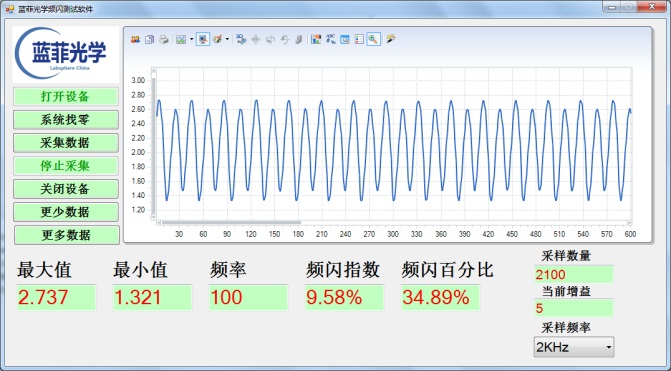The image size is (671, 371).
Task: Click the export chart image icon
Action: pyautogui.click(x=181, y=39)
